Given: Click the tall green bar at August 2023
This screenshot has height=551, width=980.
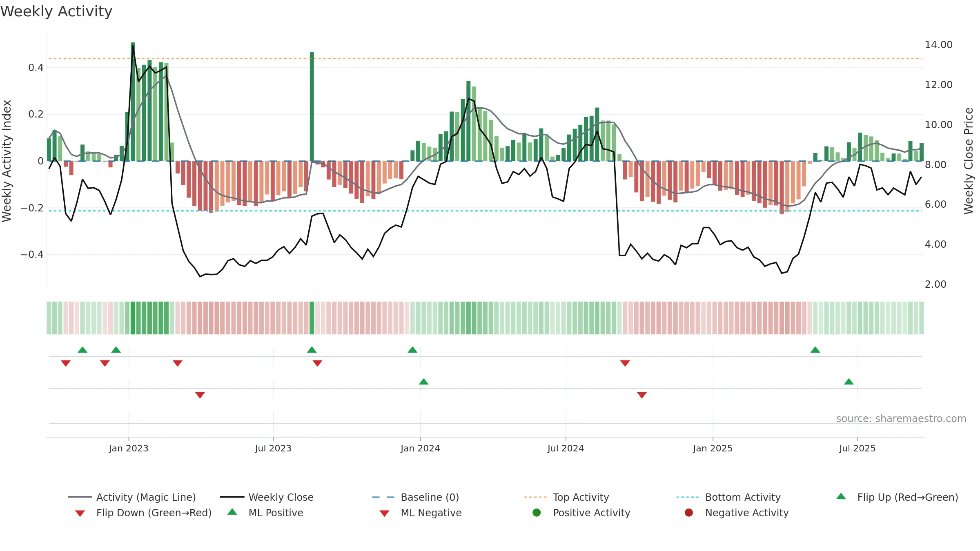Looking at the screenshot, I should coord(312,106).
